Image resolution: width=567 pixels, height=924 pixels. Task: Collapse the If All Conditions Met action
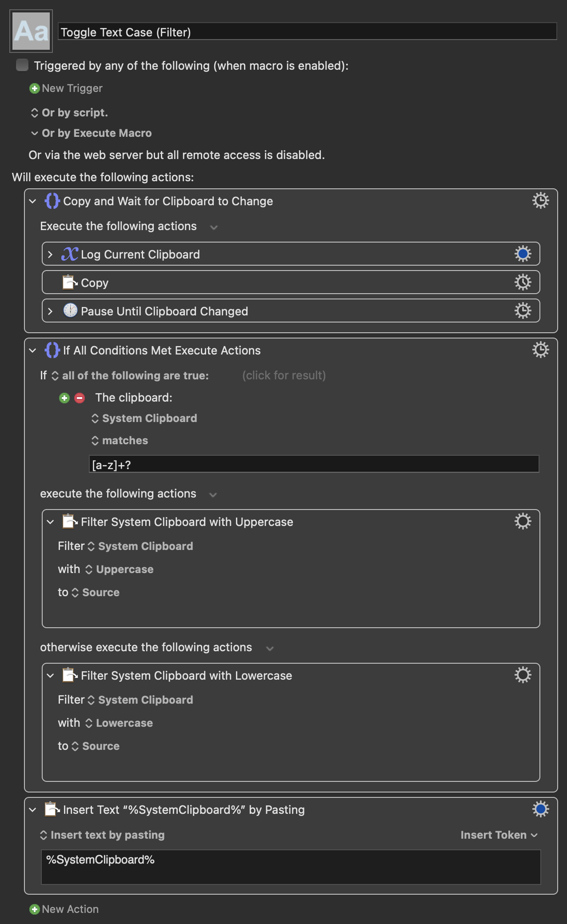point(32,350)
